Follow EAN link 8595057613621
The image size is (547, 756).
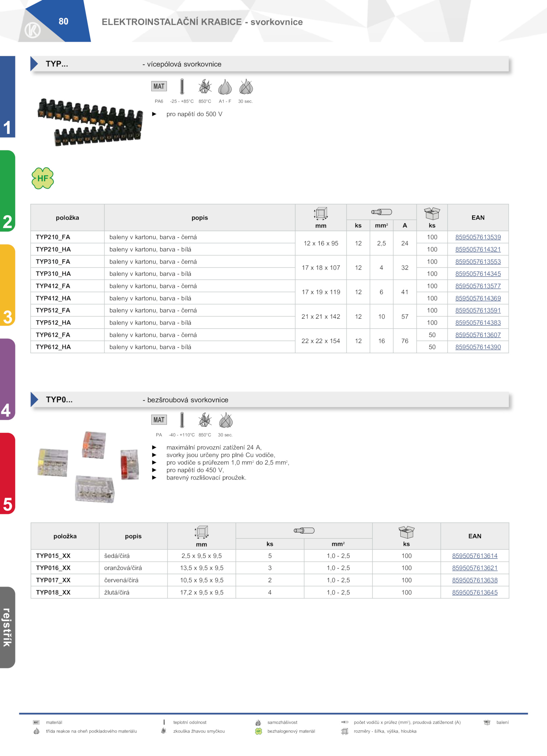point(475,568)
